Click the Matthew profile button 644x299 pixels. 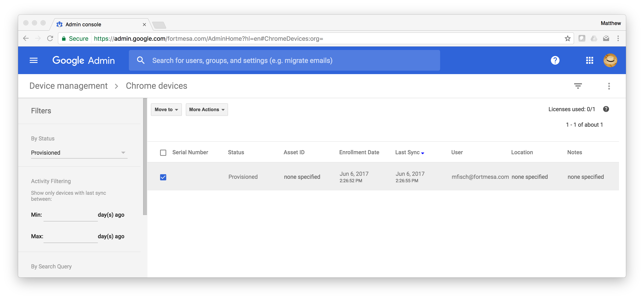click(611, 23)
